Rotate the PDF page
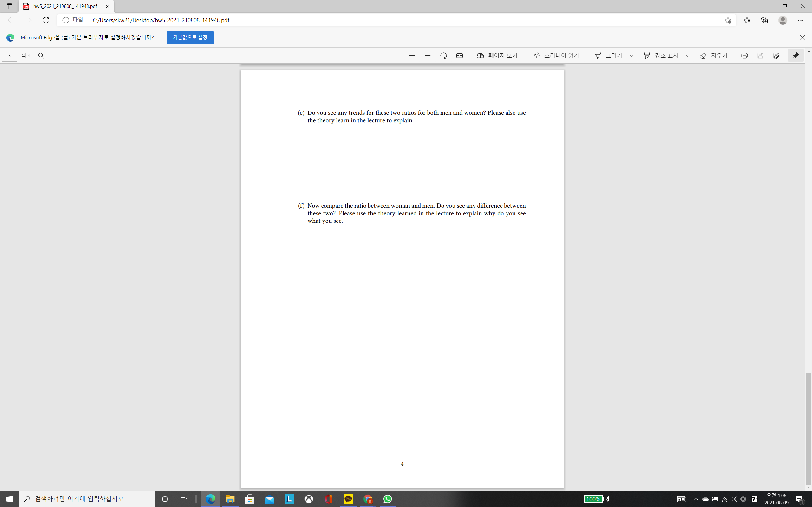The image size is (812, 507). click(x=443, y=56)
